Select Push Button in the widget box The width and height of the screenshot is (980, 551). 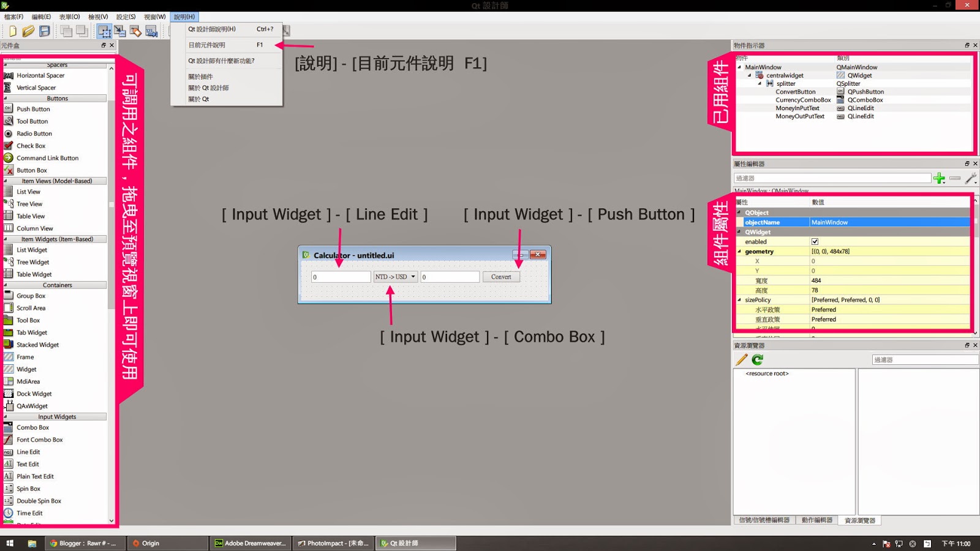click(33, 109)
